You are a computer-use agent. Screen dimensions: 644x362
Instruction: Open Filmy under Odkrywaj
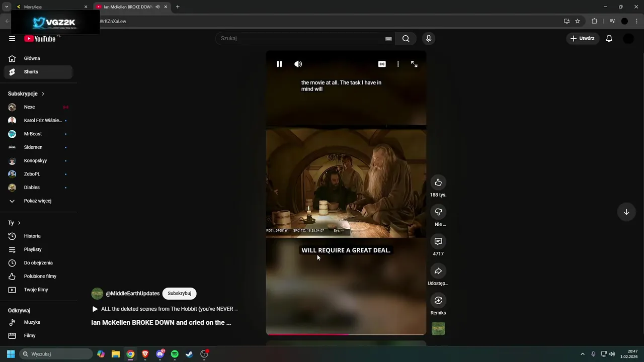pyautogui.click(x=38, y=336)
